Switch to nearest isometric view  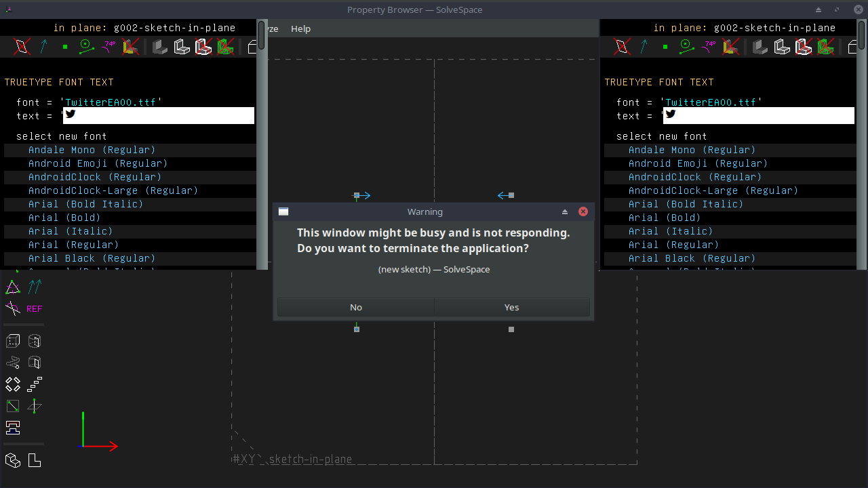[x=13, y=461]
